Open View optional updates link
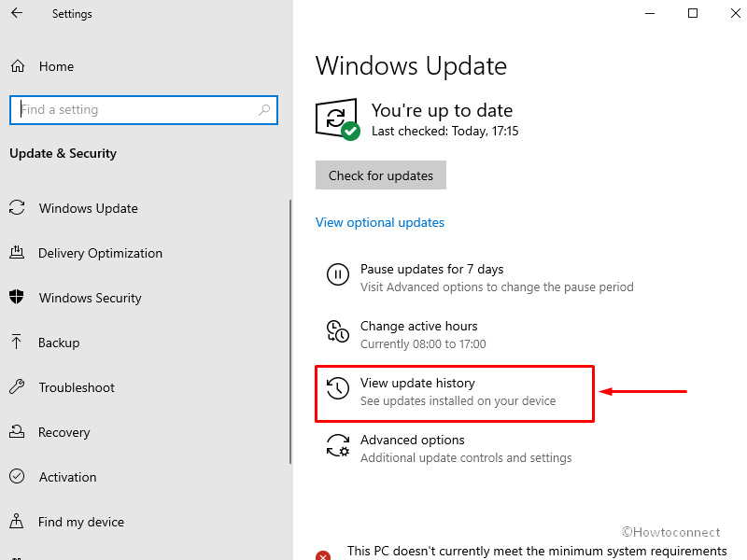Image resolution: width=747 pixels, height=560 pixels. click(x=380, y=222)
